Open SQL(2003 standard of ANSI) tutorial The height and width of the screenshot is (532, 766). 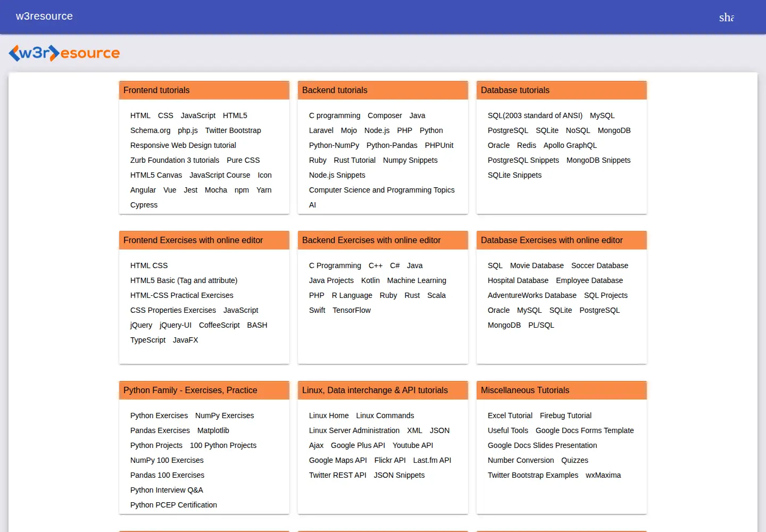[535, 115]
